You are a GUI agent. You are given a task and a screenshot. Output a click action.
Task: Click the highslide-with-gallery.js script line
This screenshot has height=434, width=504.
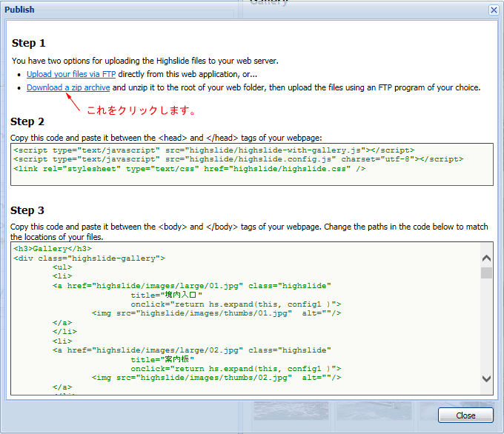coord(214,150)
